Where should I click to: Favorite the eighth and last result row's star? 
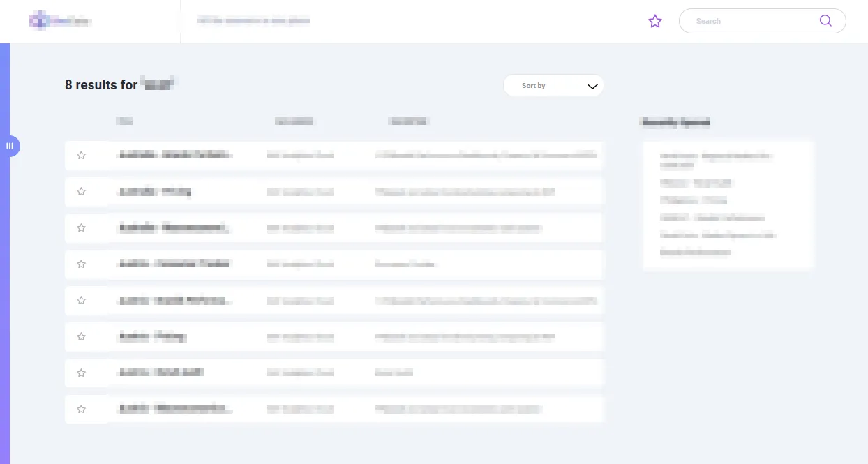pos(81,409)
